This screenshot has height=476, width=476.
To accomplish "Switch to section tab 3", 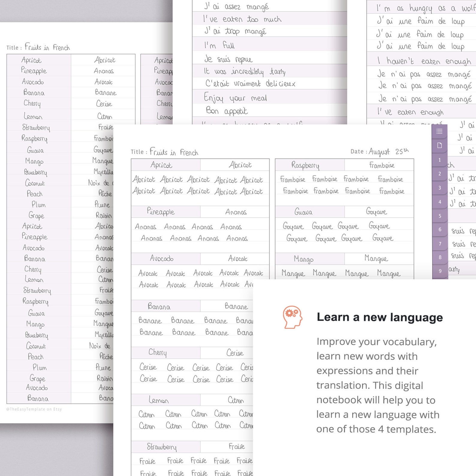I will pos(439,188).
